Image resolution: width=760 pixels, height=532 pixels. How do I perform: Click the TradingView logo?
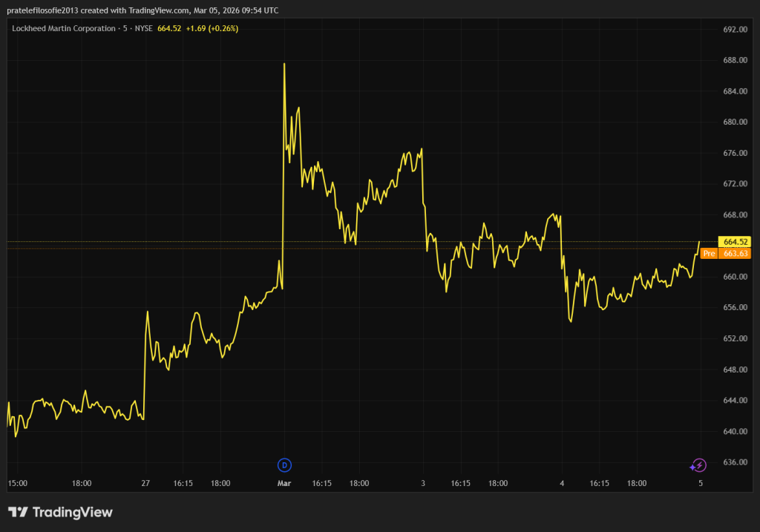click(61, 512)
